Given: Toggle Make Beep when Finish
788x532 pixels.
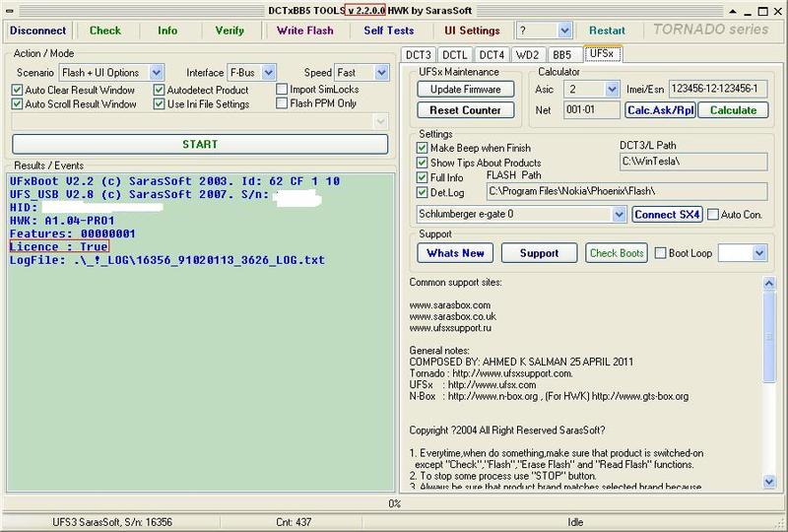Looking at the screenshot, I should point(423,149).
